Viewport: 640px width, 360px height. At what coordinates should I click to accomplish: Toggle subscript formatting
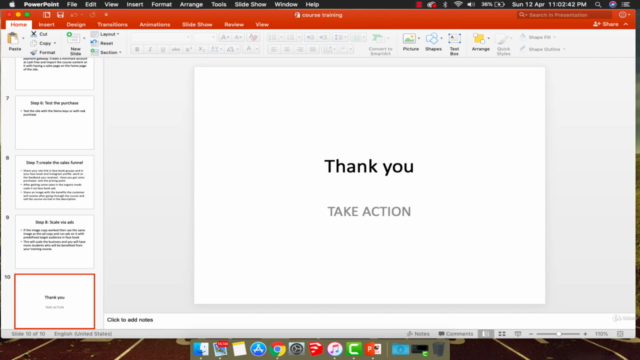click(202, 49)
